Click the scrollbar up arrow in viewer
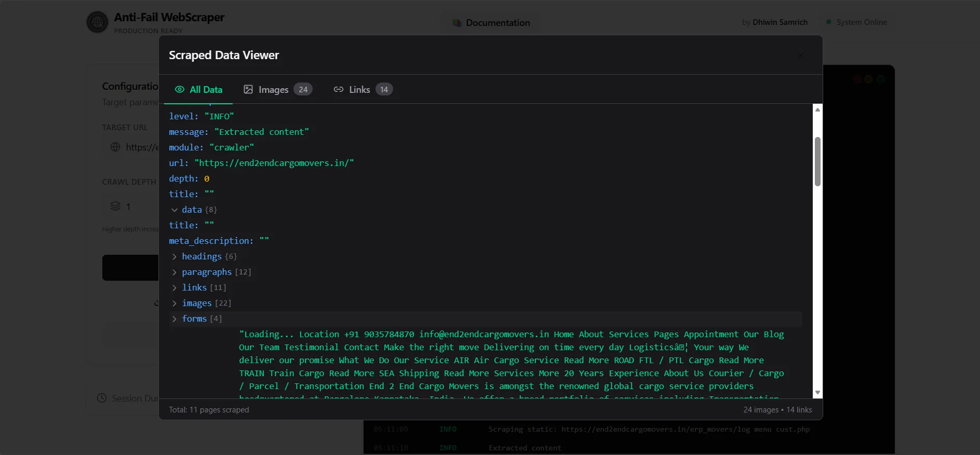This screenshot has height=455, width=980. (x=817, y=109)
